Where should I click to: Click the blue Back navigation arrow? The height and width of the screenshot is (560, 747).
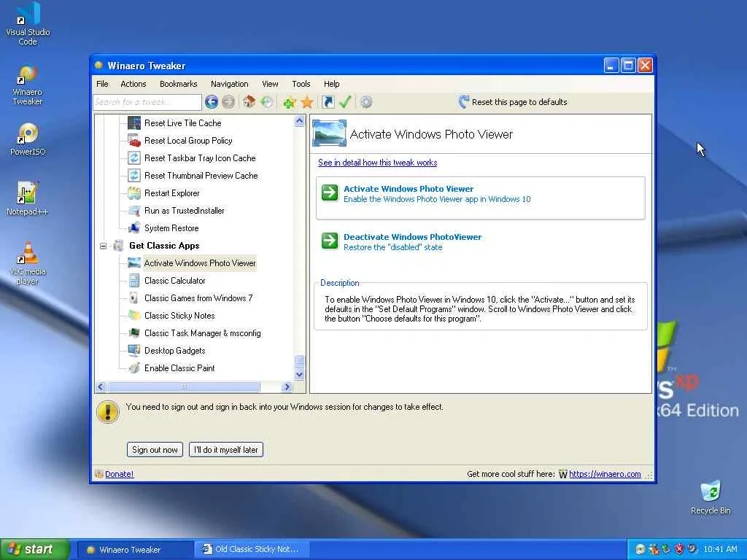(212, 102)
